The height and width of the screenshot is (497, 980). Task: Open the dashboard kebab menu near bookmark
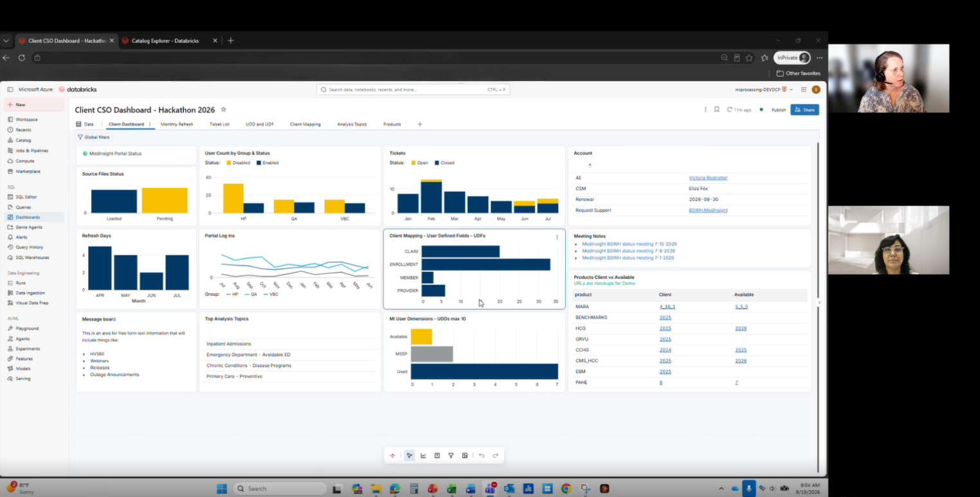[x=705, y=109]
